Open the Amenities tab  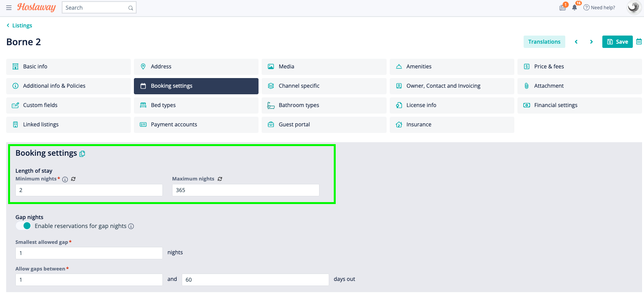[452, 66]
